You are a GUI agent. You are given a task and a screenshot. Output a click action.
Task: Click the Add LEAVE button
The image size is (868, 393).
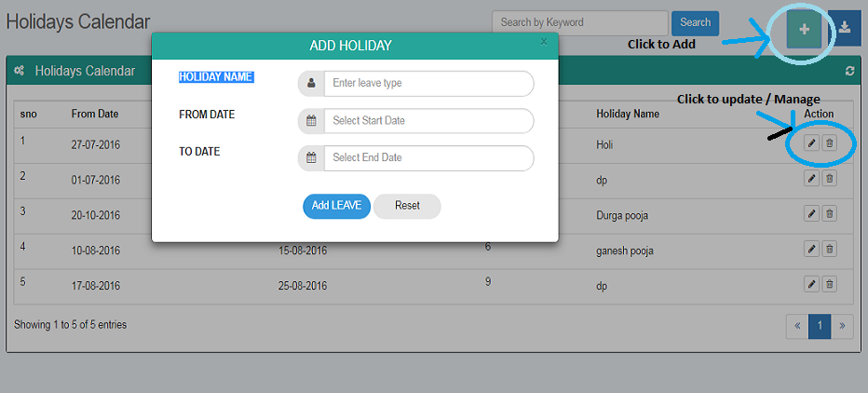click(x=336, y=206)
